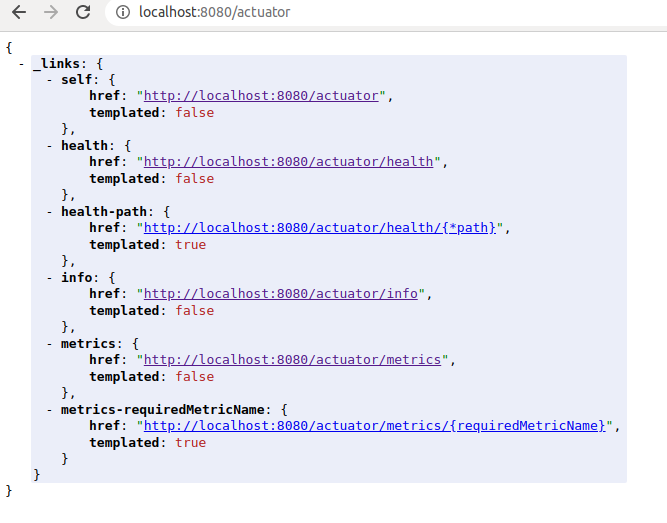Collapse the info node
The height and width of the screenshot is (523, 667).
(51, 278)
